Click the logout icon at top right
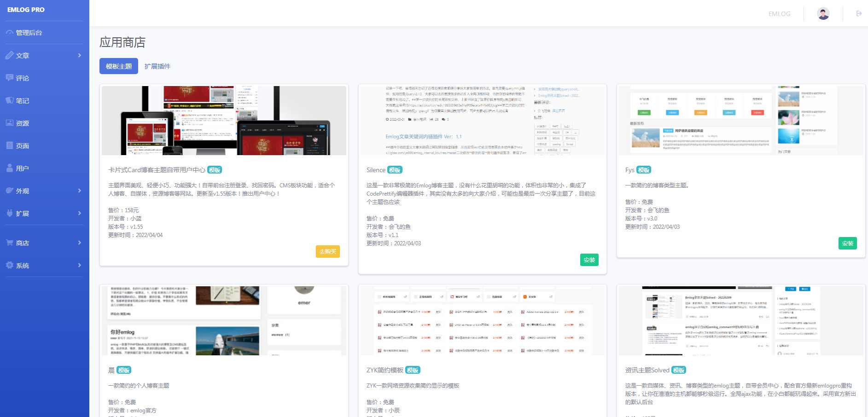The width and height of the screenshot is (868, 417). [859, 13]
